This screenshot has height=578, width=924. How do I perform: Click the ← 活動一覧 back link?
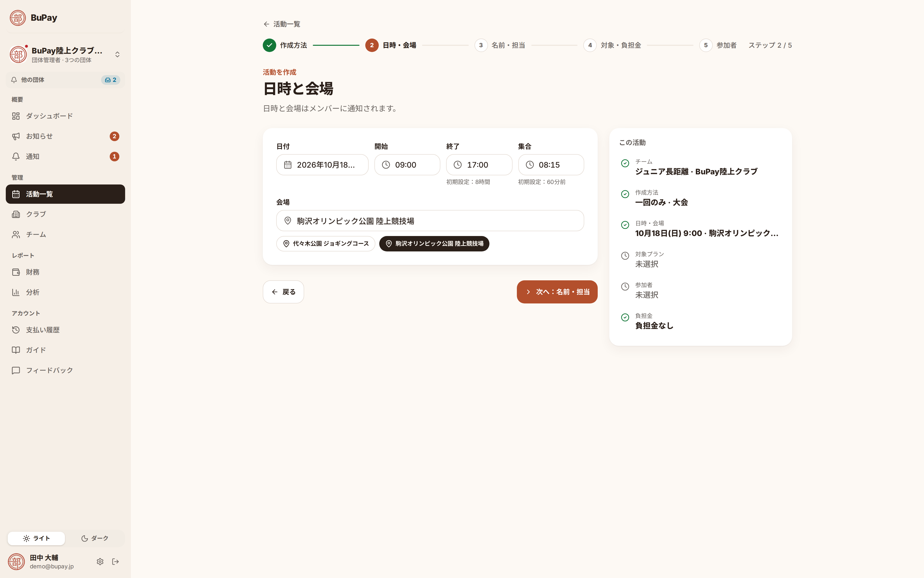point(282,24)
